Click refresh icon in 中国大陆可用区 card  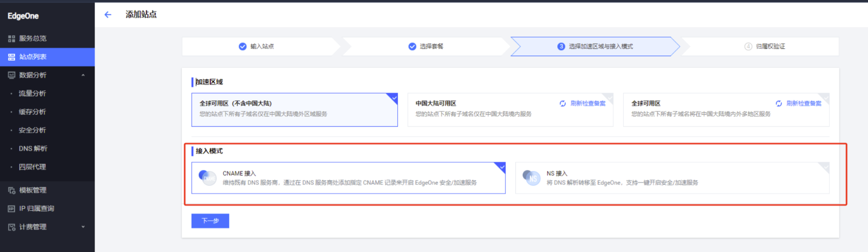pyautogui.click(x=562, y=103)
